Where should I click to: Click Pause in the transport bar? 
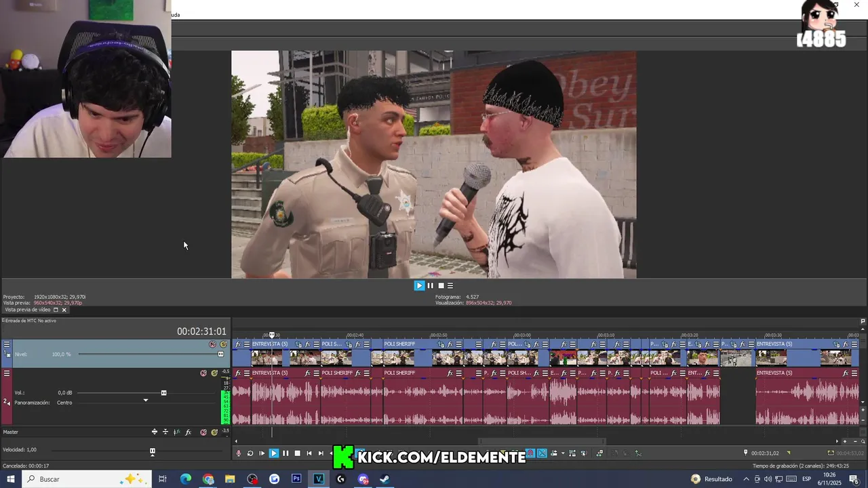click(x=285, y=453)
